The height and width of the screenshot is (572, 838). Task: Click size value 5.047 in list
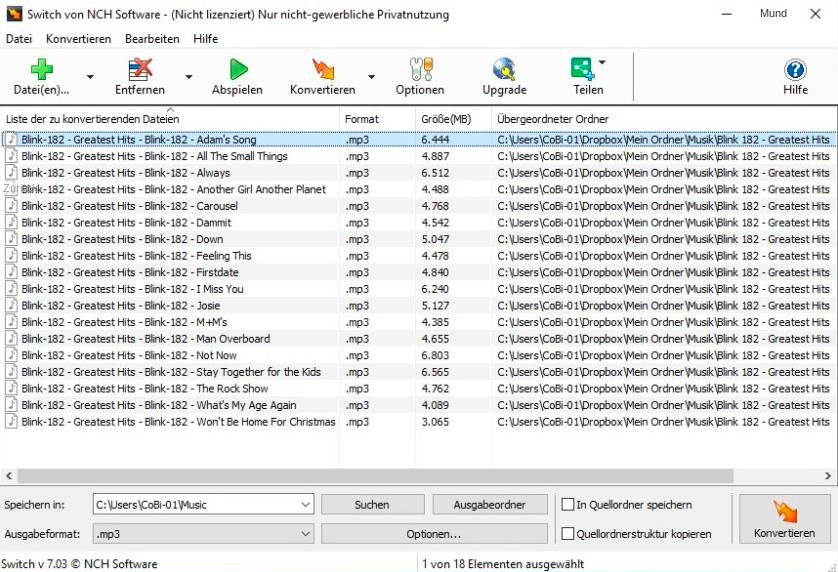pos(435,239)
